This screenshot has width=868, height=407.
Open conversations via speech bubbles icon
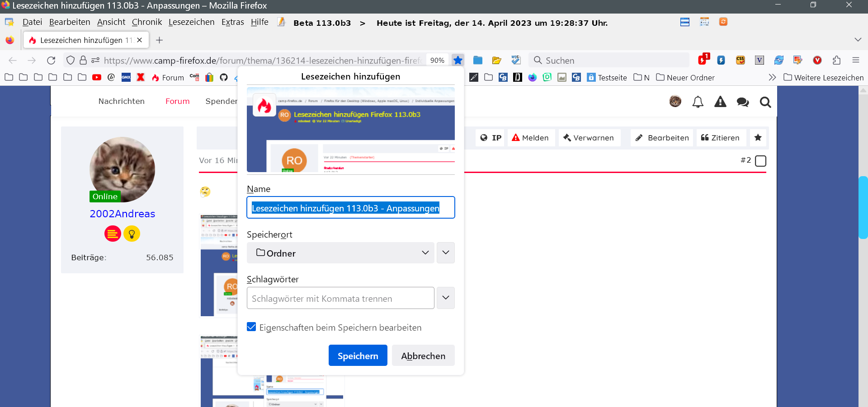click(x=743, y=103)
